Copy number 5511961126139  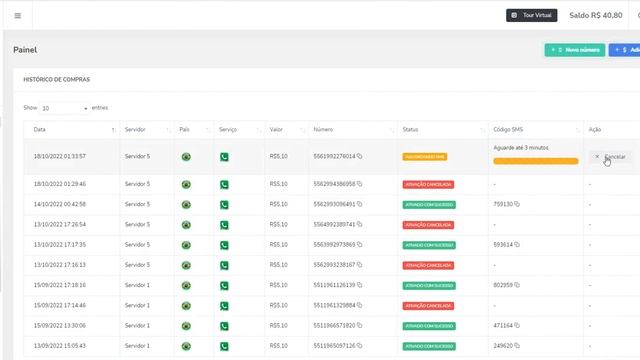pyautogui.click(x=360, y=285)
